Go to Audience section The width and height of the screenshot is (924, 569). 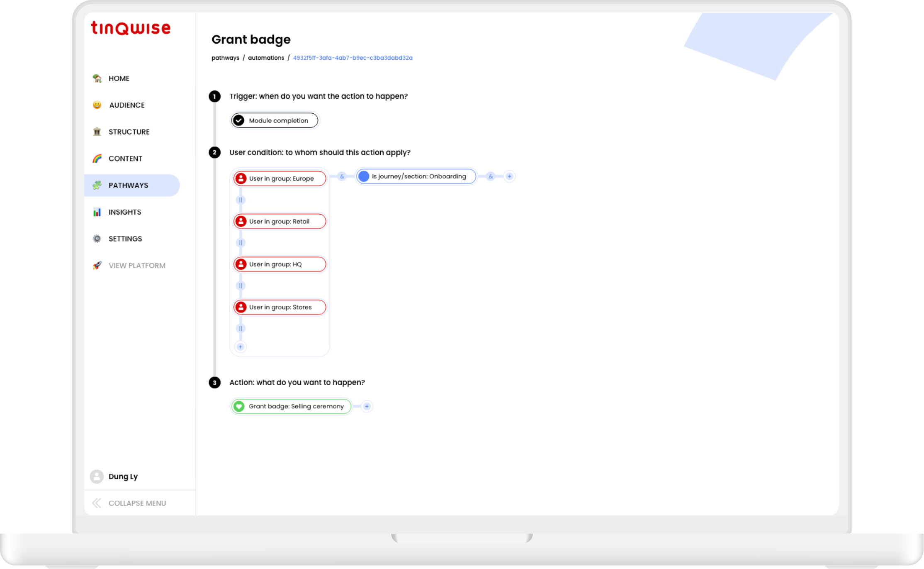[x=126, y=105]
